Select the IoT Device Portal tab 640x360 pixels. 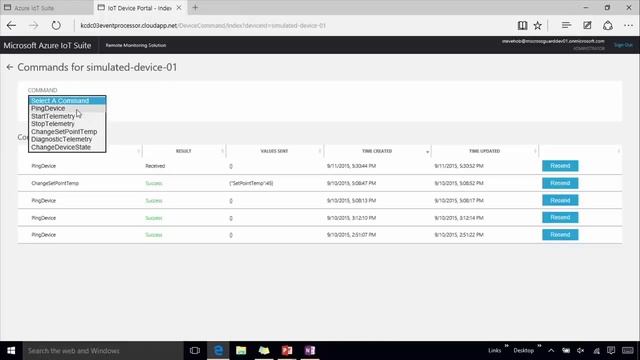click(139, 8)
